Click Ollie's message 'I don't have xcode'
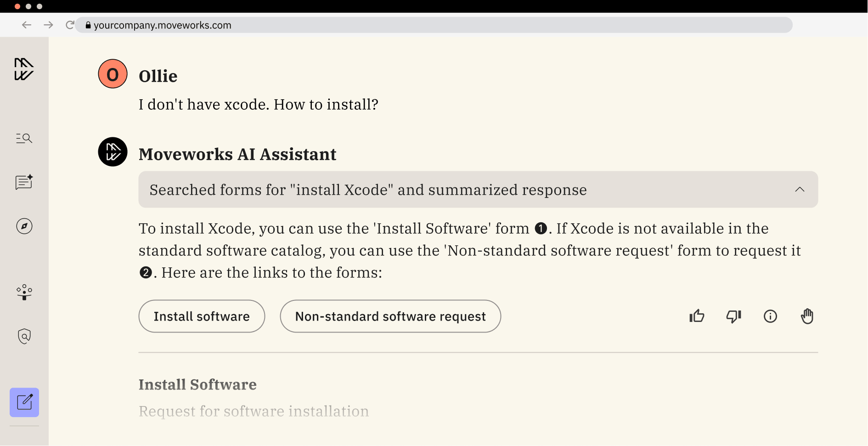Screen dimensions: 868x446 pos(259,105)
